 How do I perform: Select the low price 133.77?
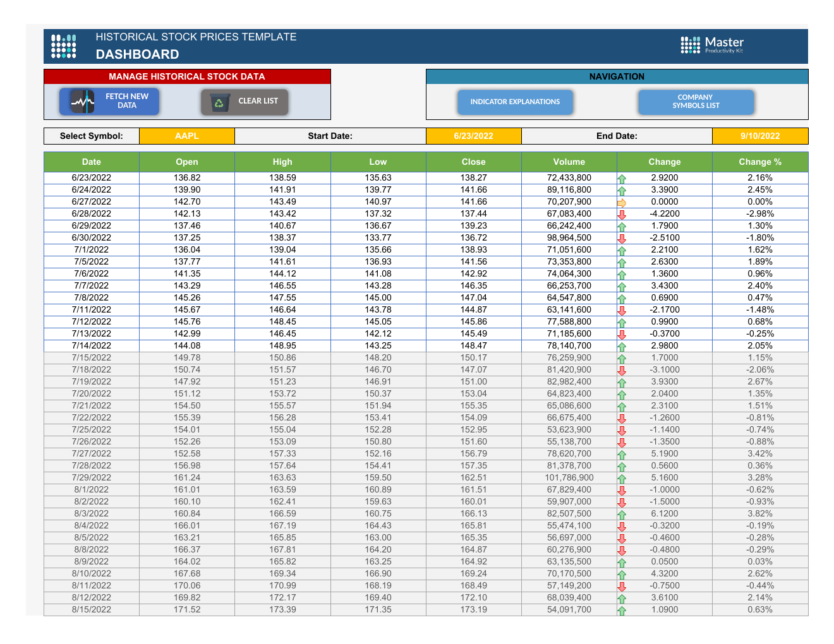(378, 238)
